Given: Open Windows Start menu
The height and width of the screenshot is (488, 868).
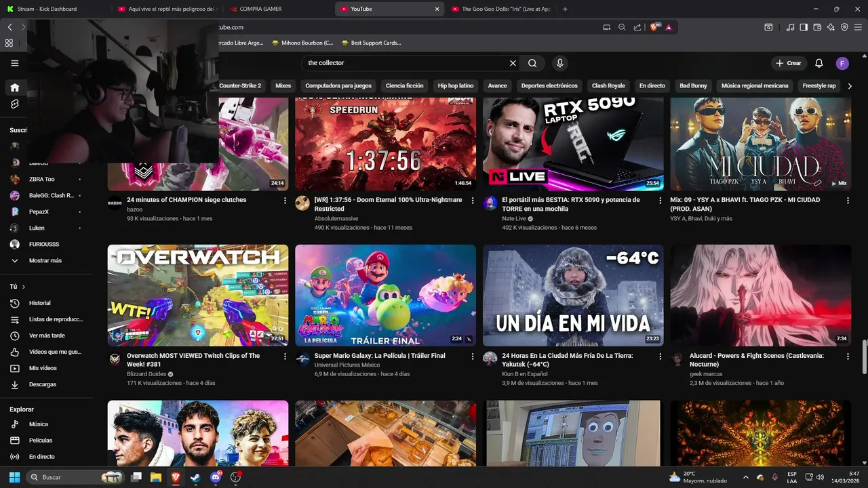Looking at the screenshot, I should [x=14, y=477].
